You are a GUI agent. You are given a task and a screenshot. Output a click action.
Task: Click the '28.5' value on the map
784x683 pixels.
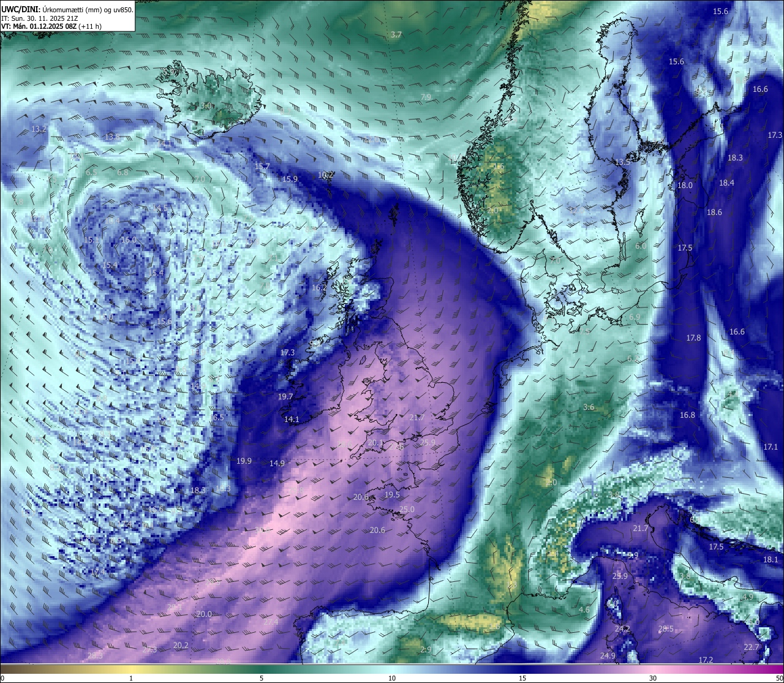coord(666,629)
